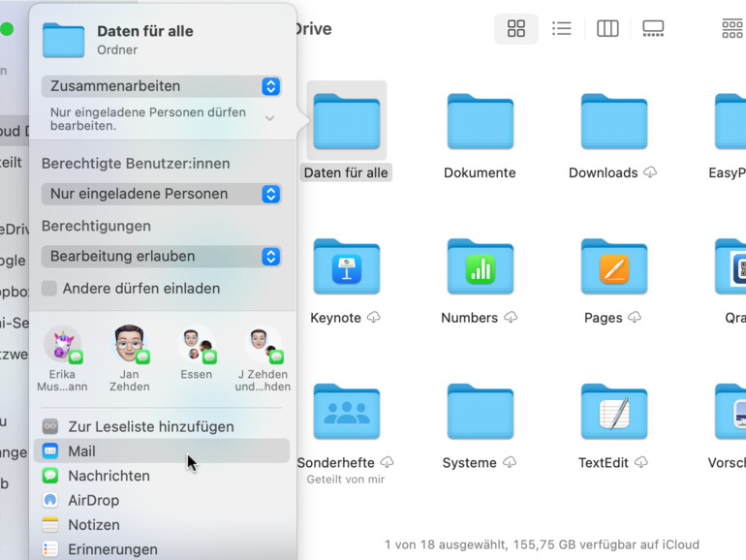Select the Systeme folder
This screenshot has width=746, height=560.
click(x=480, y=412)
